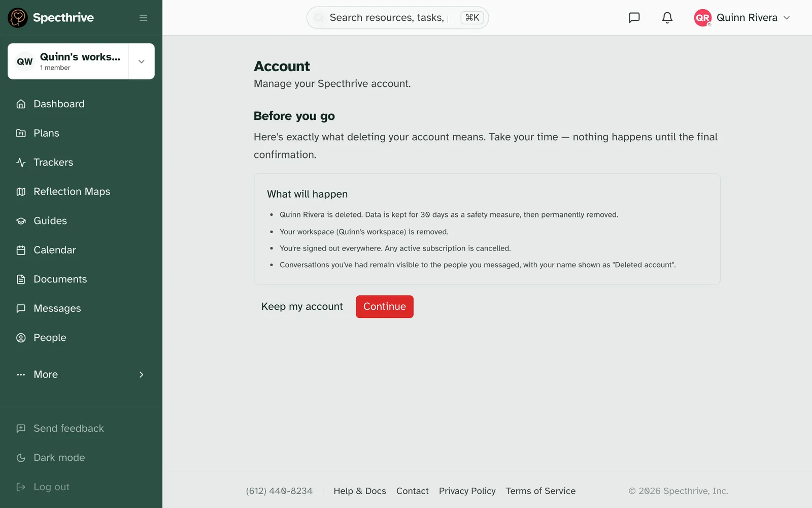The image size is (812, 508).
Task: Open notifications bell icon
Action: [x=667, y=18]
